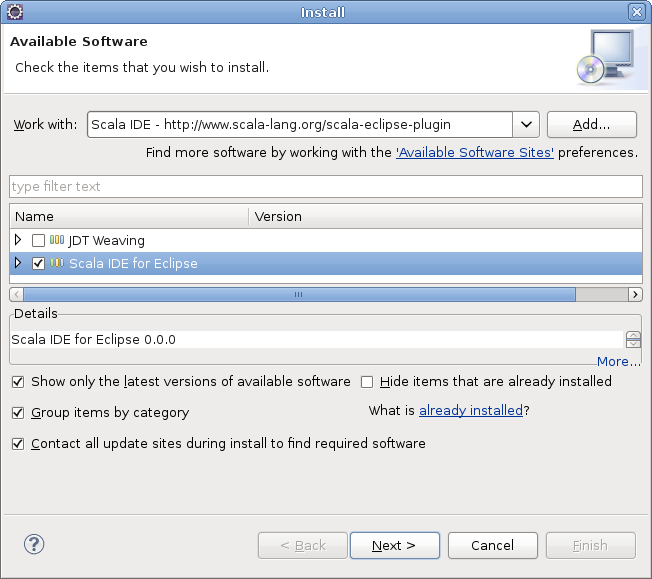Click the More... link in Details
This screenshot has width=652, height=579.
pos(619,361)
